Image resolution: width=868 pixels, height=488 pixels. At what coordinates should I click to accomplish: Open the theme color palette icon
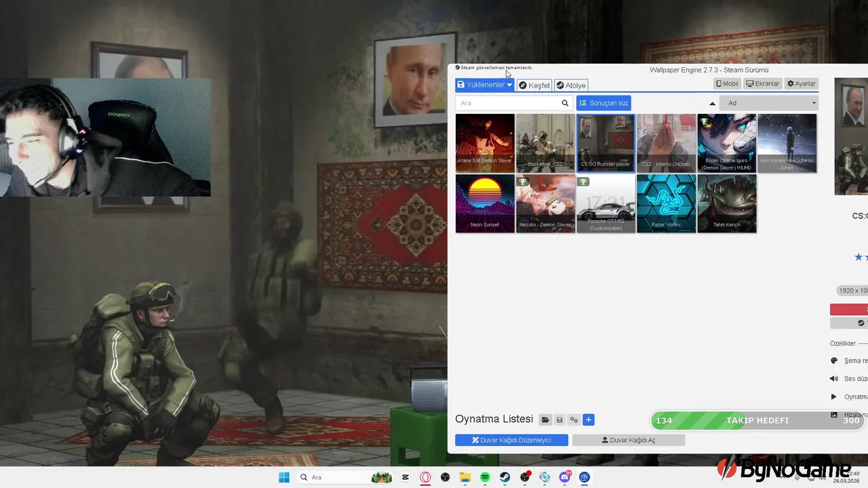click(x=834, y=361)
